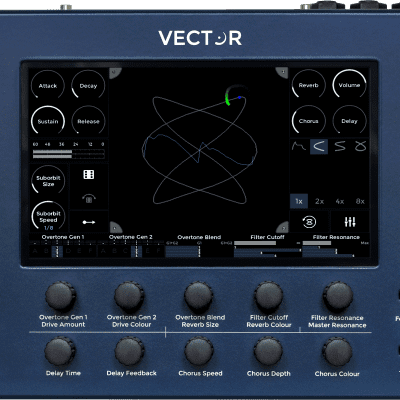This screenshot has height=400, width=400.
Task: Click the Overtone Gen 1 heading on screen
Action: click(63, 237)
